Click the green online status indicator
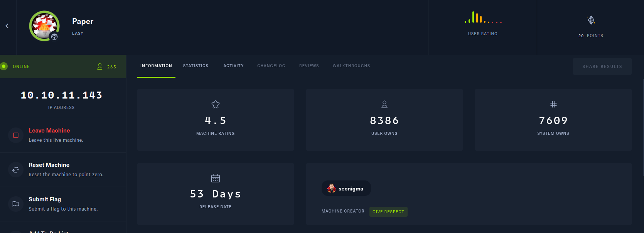Image resolution: width=644 pixels, height=233 pixels. coord(4,66)
